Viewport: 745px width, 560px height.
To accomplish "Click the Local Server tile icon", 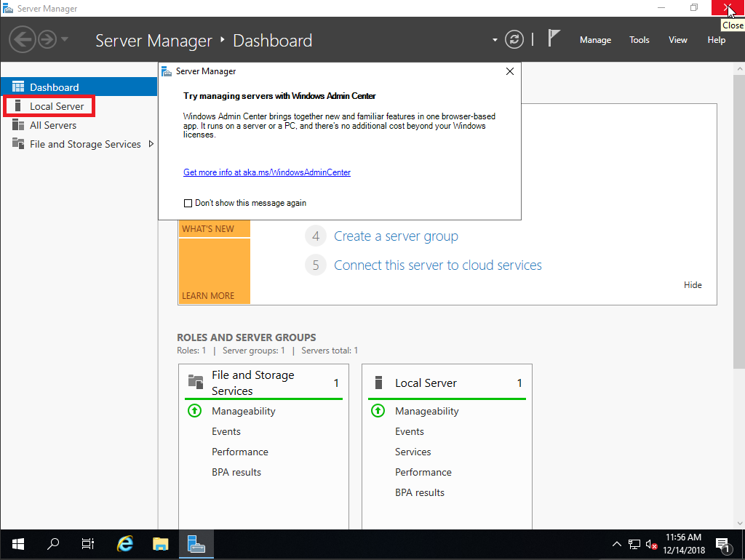I will pyautogui.click(x=378, y=383).
